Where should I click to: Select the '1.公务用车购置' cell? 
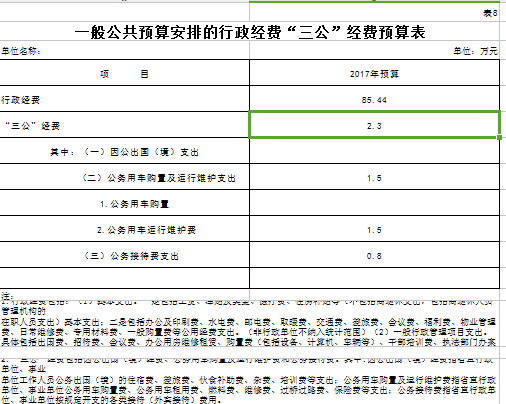pyautogui.click(x=125, y=203)
